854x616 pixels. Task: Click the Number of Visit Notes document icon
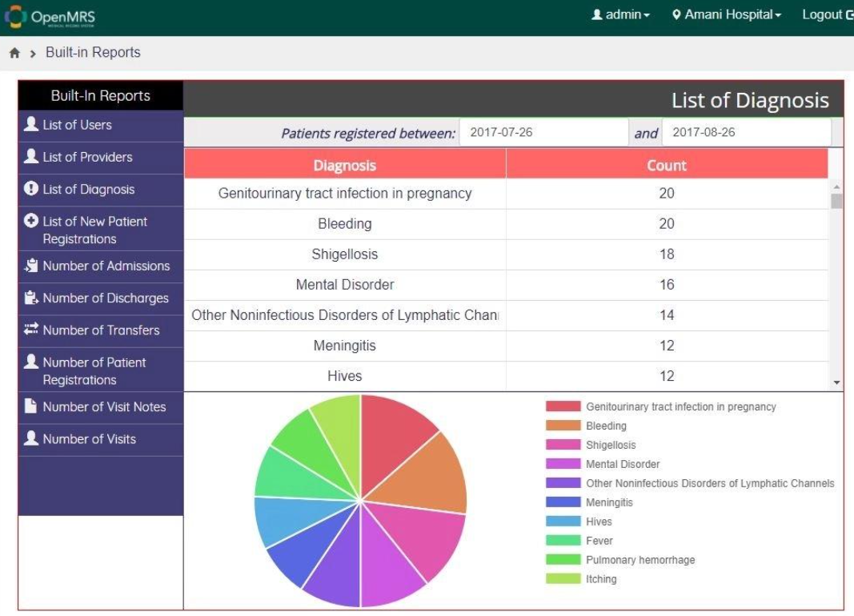click(x=31, y=406)
